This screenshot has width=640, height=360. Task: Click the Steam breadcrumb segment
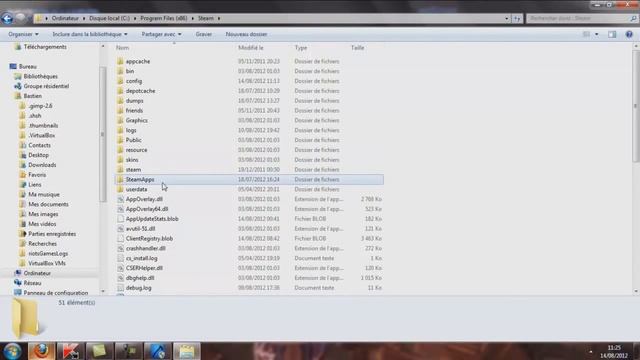[x=206, y=18]
